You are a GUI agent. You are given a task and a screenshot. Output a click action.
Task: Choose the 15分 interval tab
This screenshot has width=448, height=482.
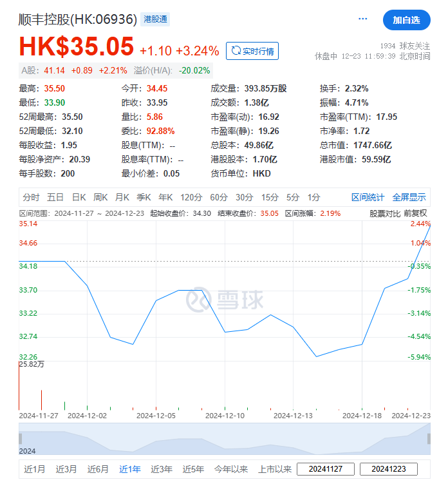tap(270, 197)
